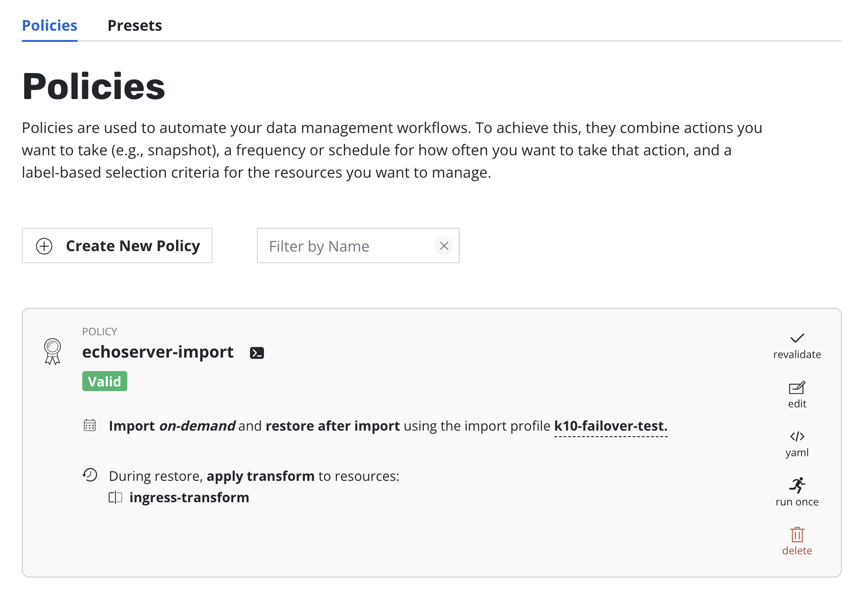Click the terminal icon beside echoserver-import
The image size is (868, 598).
(x=257, y=353)
